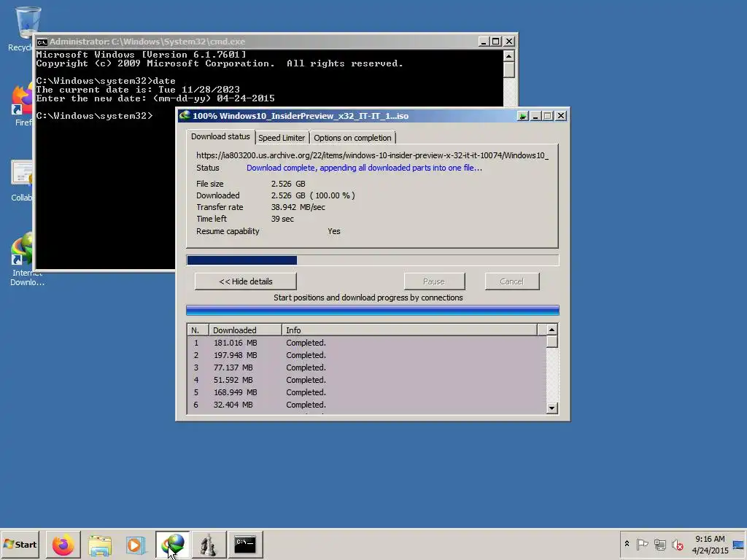Screen dimensions: 747x560
Task: Select connection row 3 with 77.137 MB
Action: point(366,367)
